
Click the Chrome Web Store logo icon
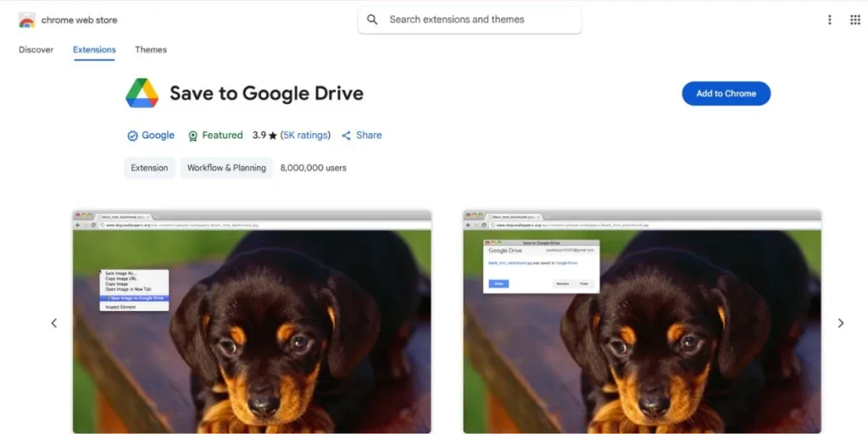click(x=26, y=20)
